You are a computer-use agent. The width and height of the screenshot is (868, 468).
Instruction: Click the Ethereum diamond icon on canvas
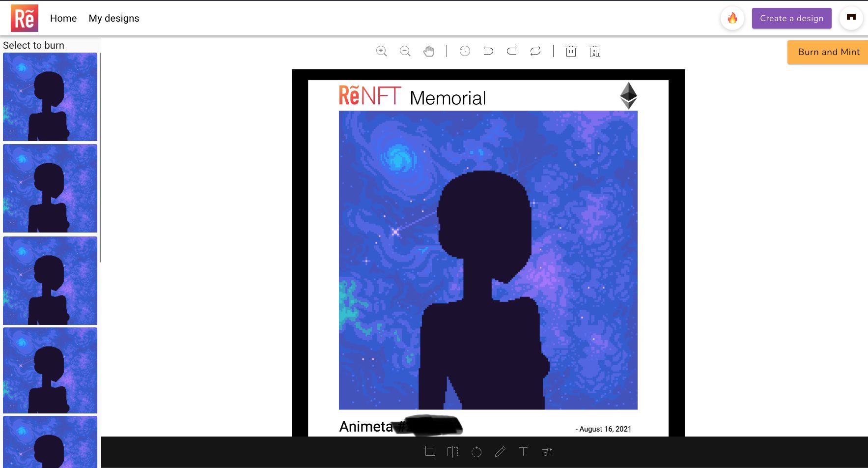(628, 95)
